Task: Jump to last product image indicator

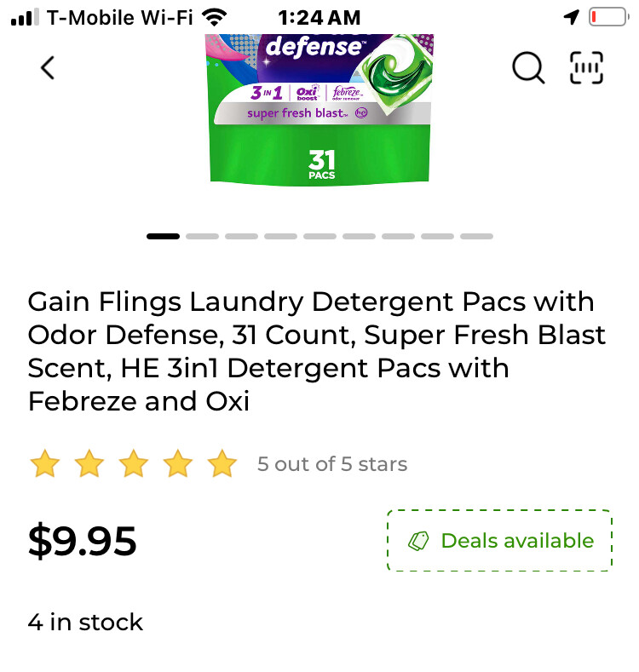Action: coord(477,236)
